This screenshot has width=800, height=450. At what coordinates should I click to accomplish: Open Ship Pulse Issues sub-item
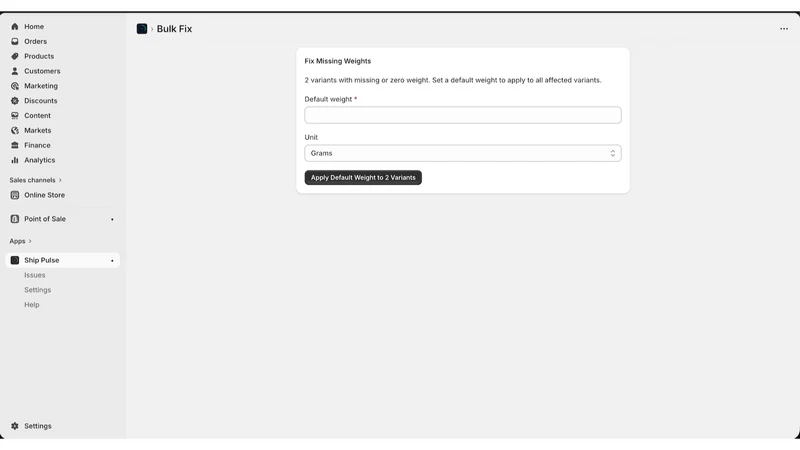[35, 275]
